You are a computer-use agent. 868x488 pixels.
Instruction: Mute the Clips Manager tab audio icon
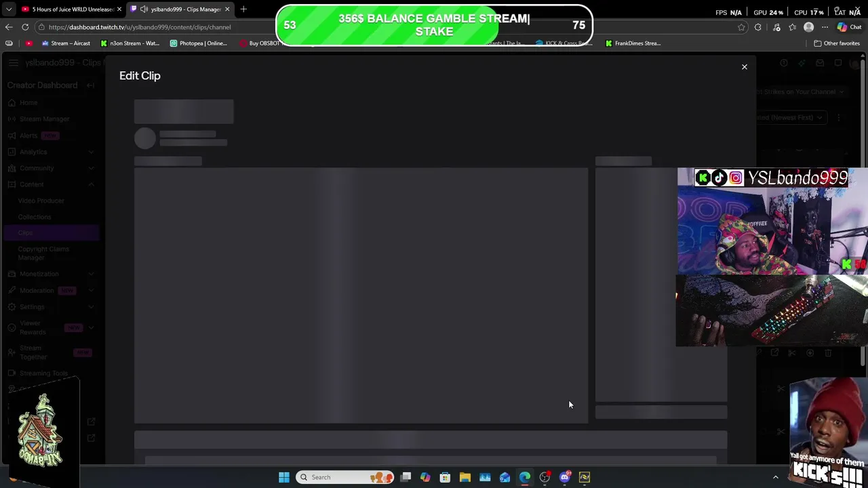[x=144, y=9]
